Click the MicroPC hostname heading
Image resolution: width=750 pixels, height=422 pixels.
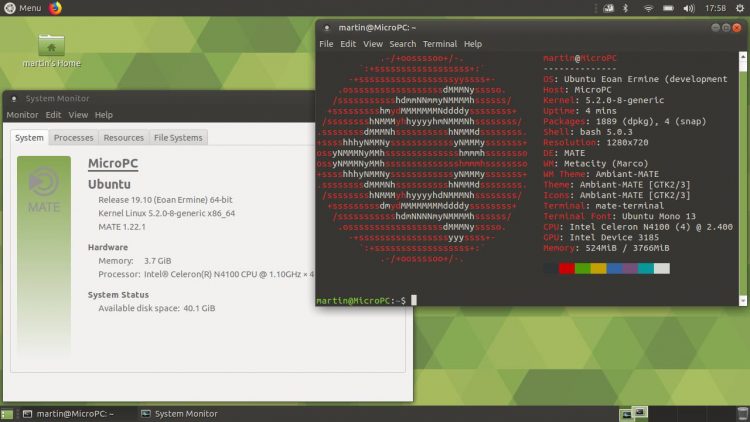tap(113, 163)
